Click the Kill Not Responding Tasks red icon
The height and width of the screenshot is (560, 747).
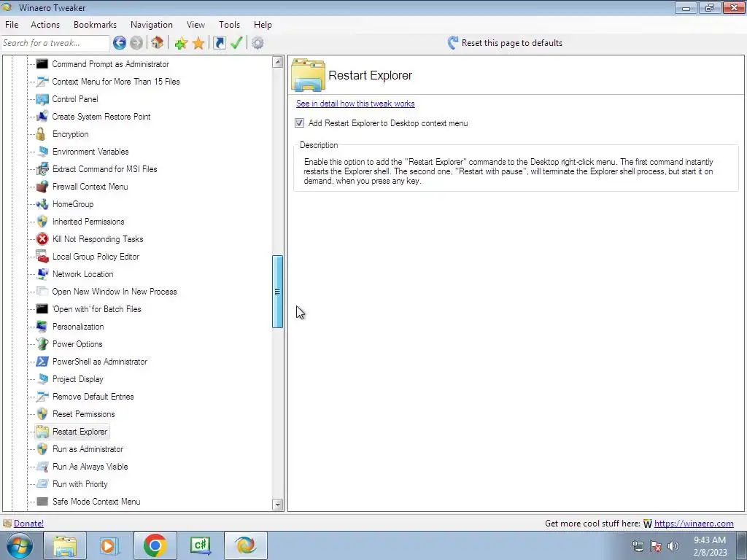point(42,239)
